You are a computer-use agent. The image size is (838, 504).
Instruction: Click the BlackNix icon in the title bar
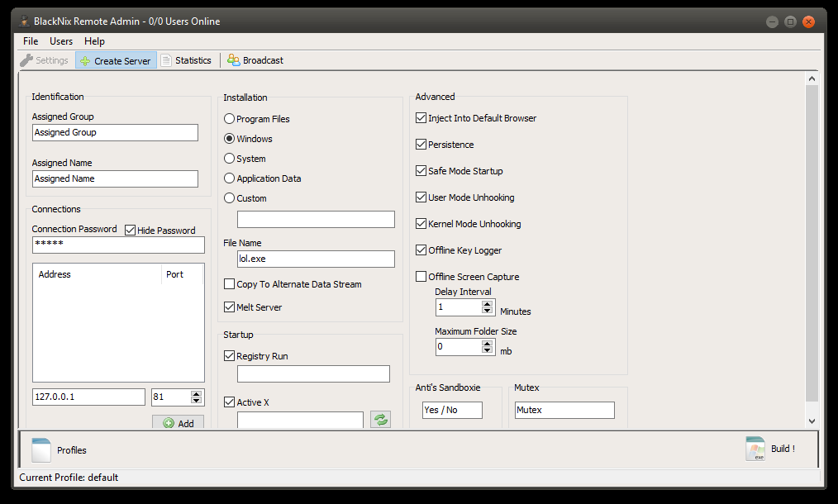pos(22,21)
